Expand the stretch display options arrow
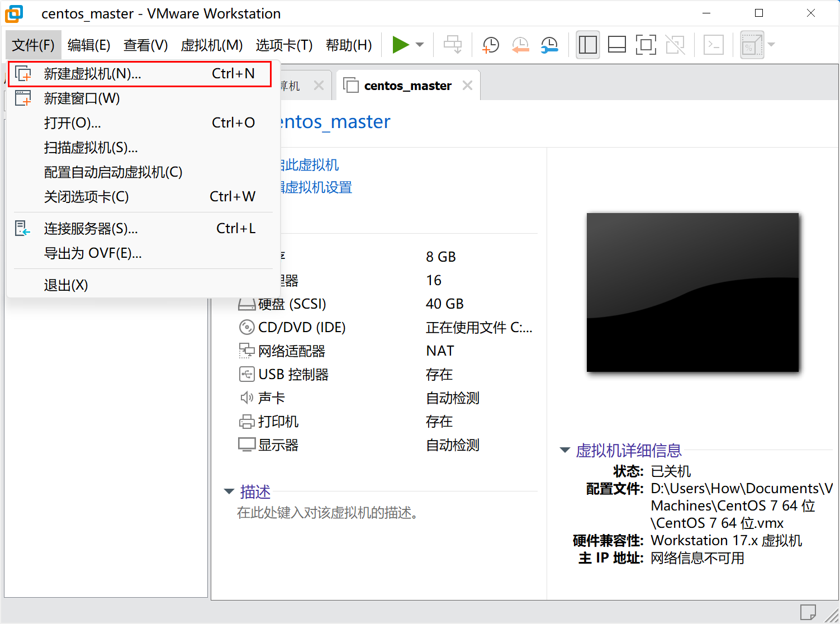 coord(772,45)
